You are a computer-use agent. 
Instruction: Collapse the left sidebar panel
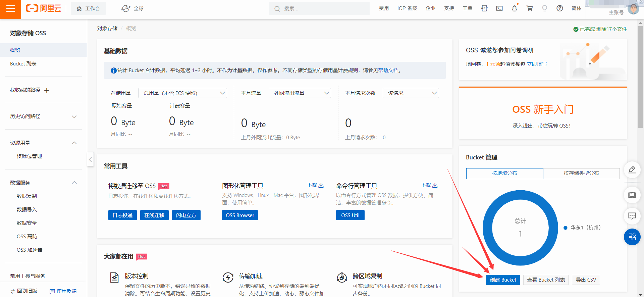click(x=90, y=159)
